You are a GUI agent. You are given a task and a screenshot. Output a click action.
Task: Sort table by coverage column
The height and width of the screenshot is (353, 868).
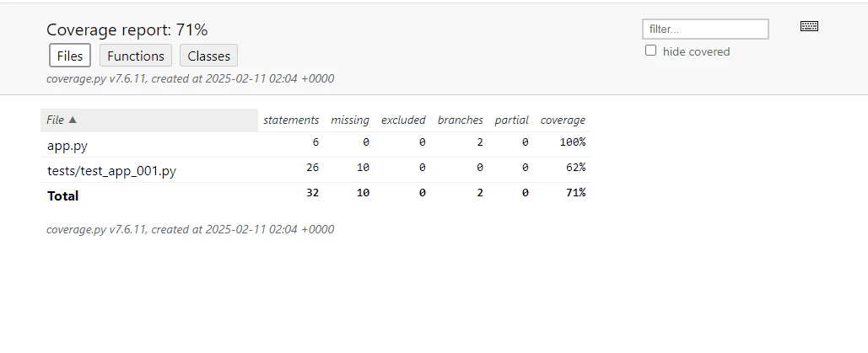click(563, 120)
